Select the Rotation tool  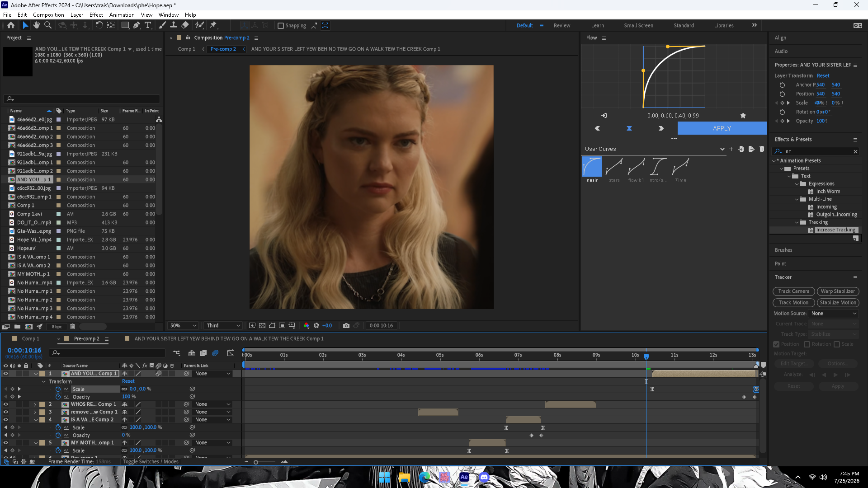99,25
